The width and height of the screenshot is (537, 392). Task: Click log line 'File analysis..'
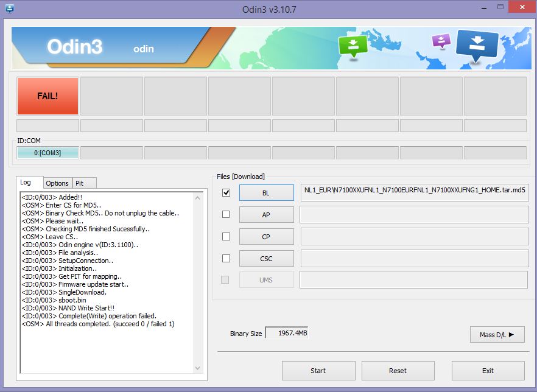pyautogui.click(x=60, y=253)
